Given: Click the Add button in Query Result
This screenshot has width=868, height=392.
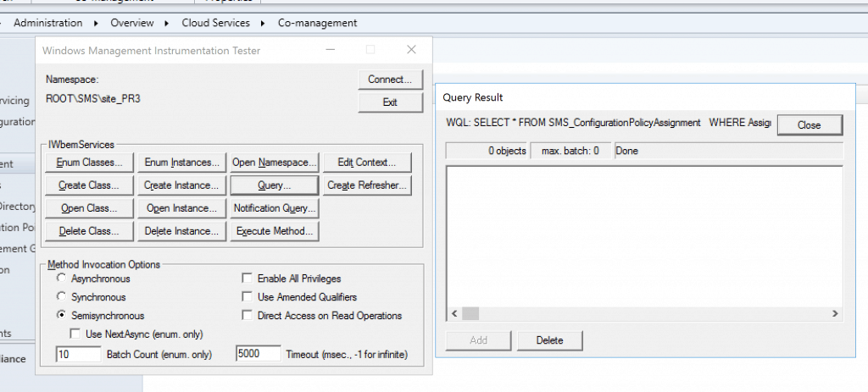Looking at the screenshot, I should (x=478, y=340).
